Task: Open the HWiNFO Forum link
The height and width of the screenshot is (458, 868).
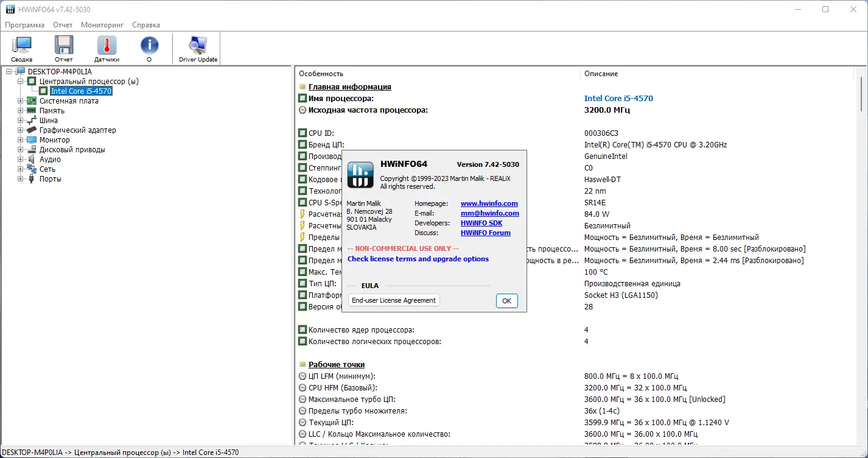Action: pos(486,233)
